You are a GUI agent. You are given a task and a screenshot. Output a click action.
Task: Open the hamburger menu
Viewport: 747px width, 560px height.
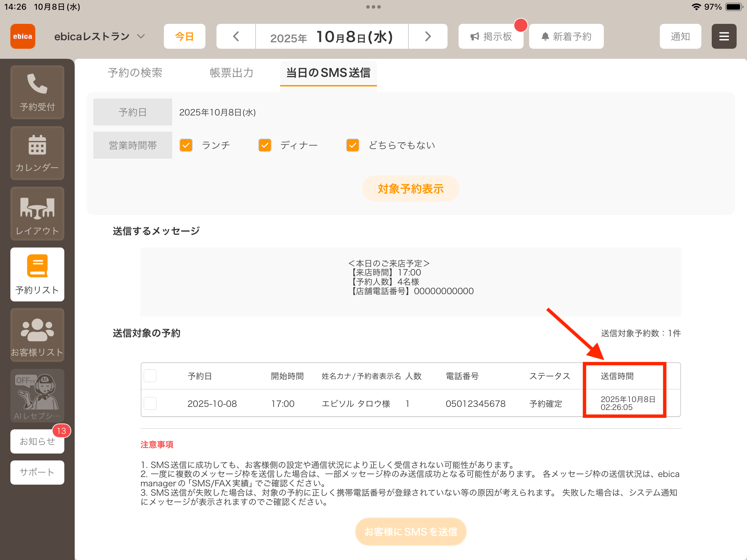pos(724,36)
